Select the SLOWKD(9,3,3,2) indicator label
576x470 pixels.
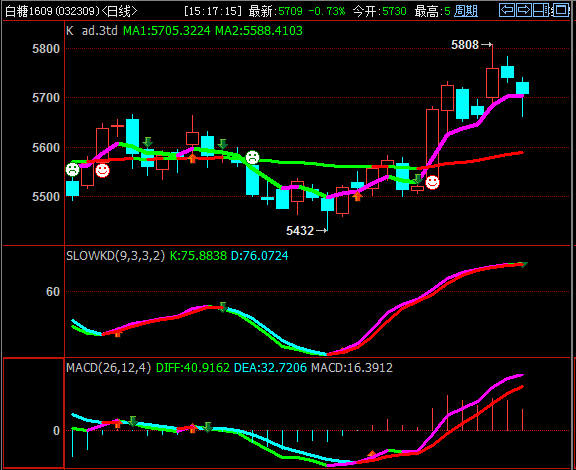tap(115, 255)
